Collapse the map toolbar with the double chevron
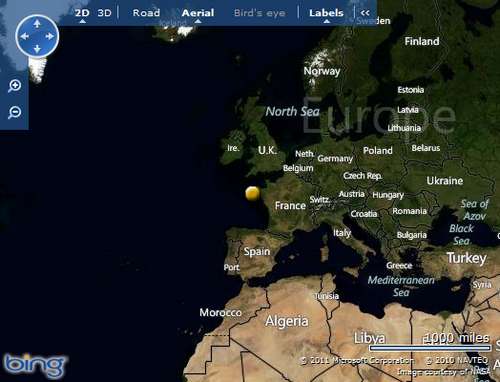Viewport: 500px width, 382px height. coord(365,13)
